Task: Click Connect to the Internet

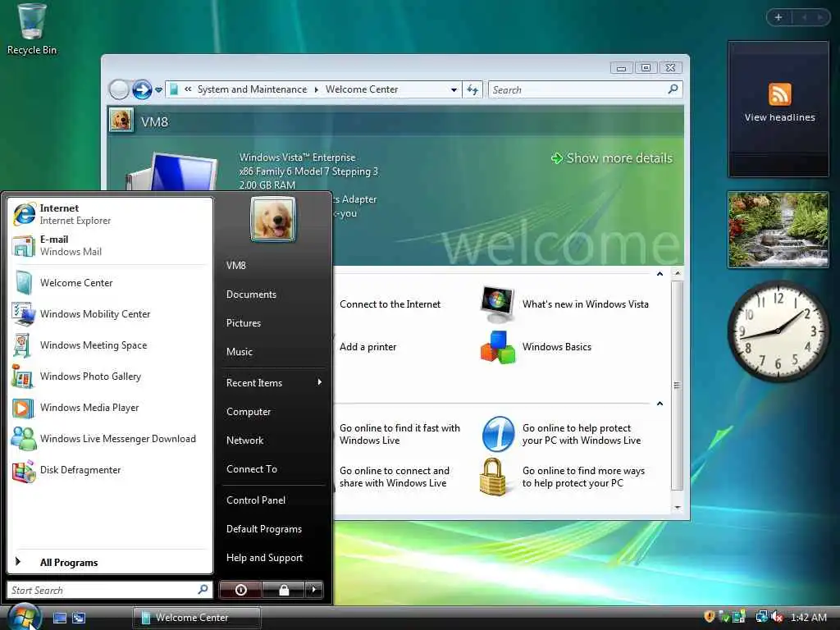Action: [x=390, y=304]
